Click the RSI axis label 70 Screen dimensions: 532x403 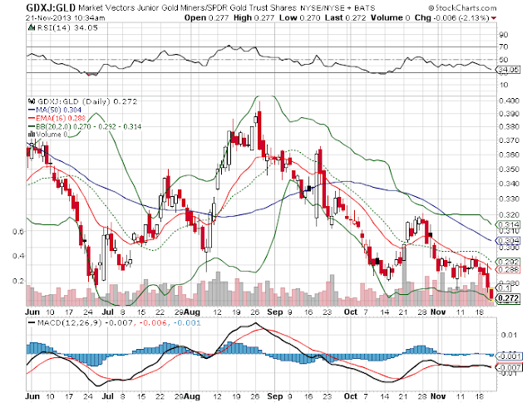pyautogui.click(x=504, y=47)
